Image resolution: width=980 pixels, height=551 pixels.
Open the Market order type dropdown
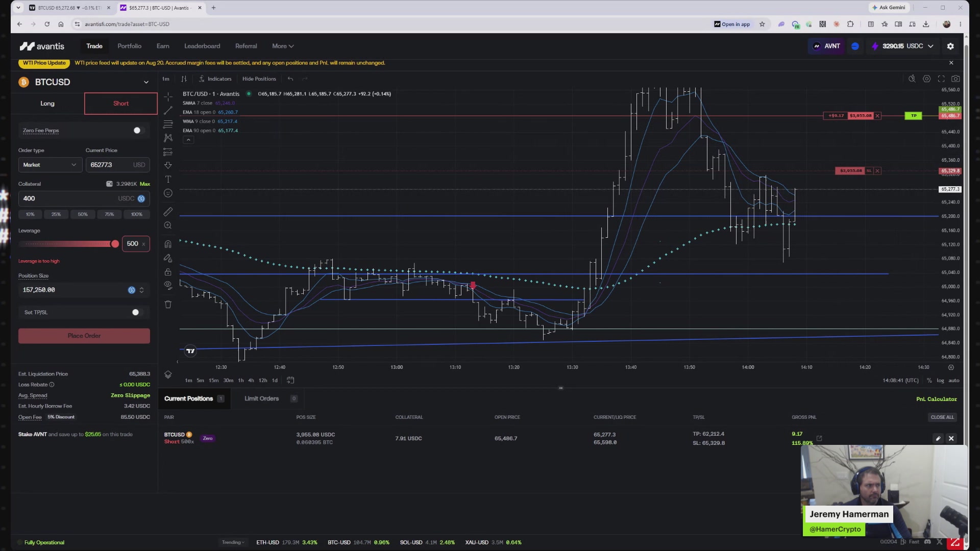(x=50, y=165)
